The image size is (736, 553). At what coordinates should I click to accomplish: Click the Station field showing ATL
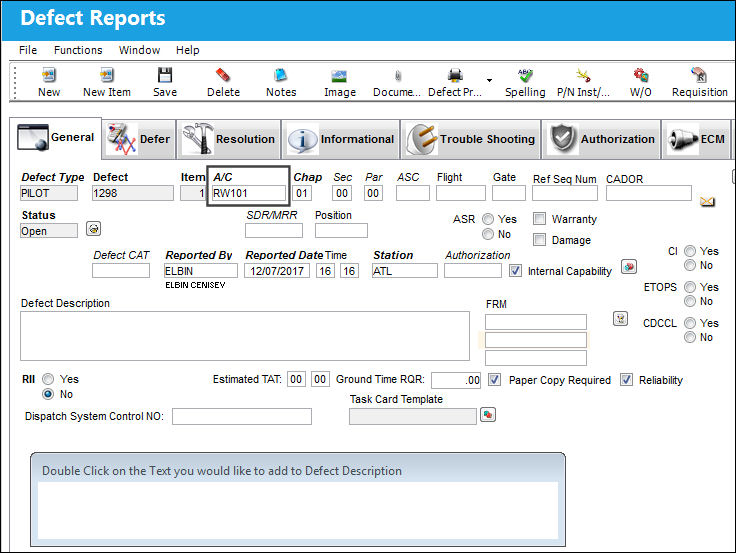(x=405, y=271)
